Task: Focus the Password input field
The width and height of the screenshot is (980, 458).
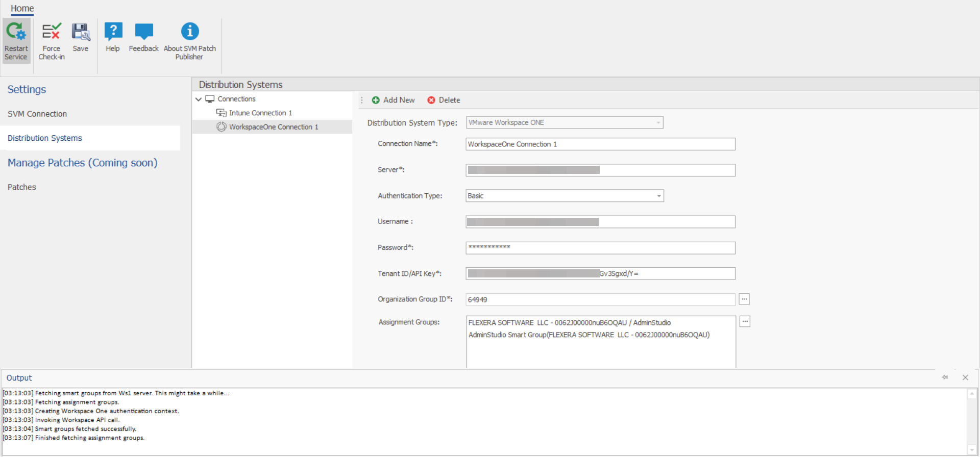Action: [x=600, y=248]
